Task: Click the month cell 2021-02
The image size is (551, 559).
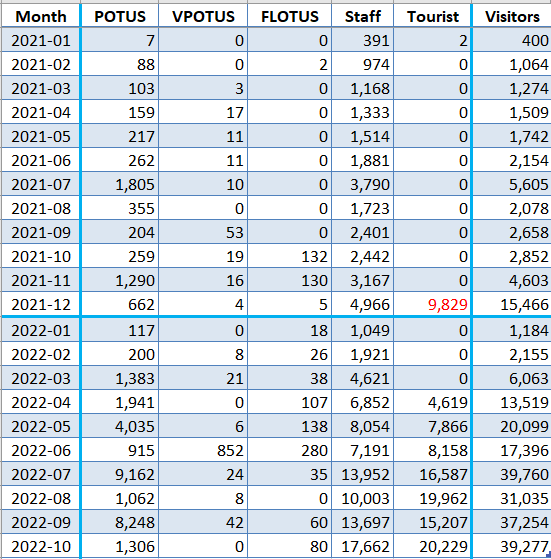Action: pos(41,65)
